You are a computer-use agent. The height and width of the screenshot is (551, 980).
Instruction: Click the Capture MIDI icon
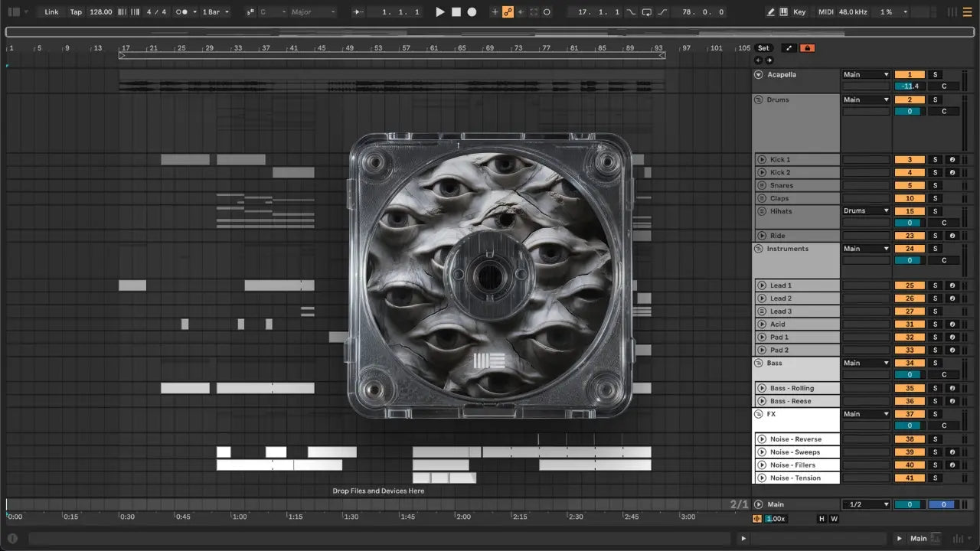tap(534, 12)
